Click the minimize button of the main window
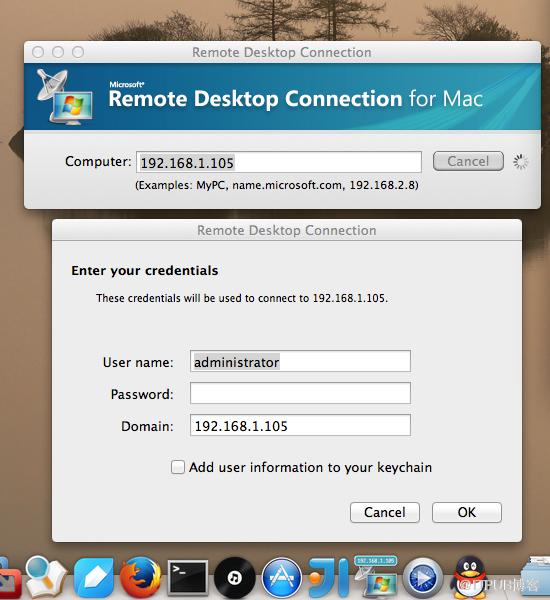Viewport: 550px width, 600px height. pyautogui.click(x=58, y=52)
